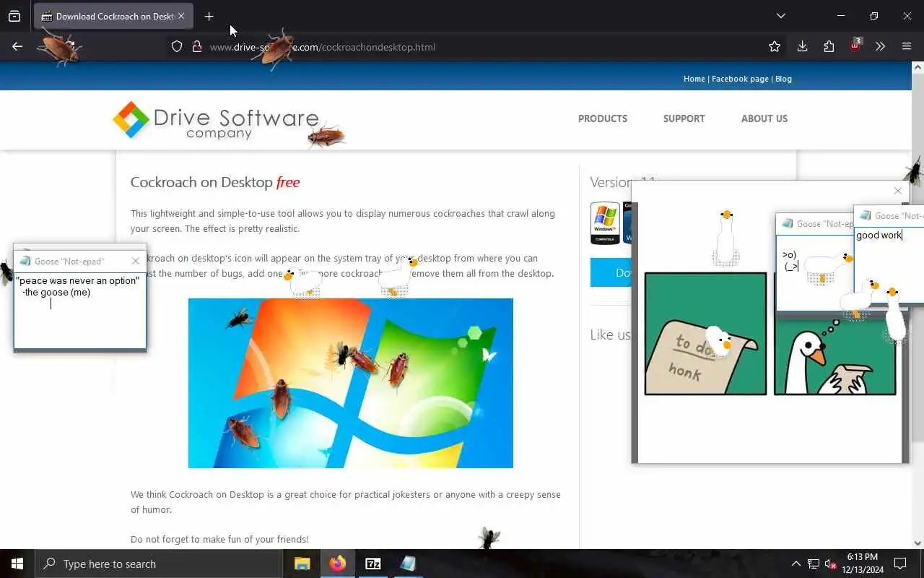Click the blue Download button
Screen dimensions: 924x578
pos(611,272)
